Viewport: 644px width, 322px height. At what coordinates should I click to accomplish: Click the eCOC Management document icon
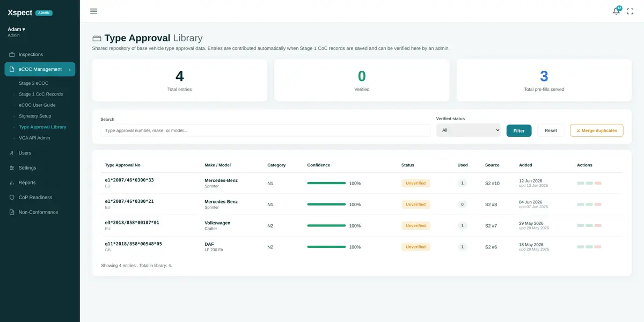click(12, 69)
